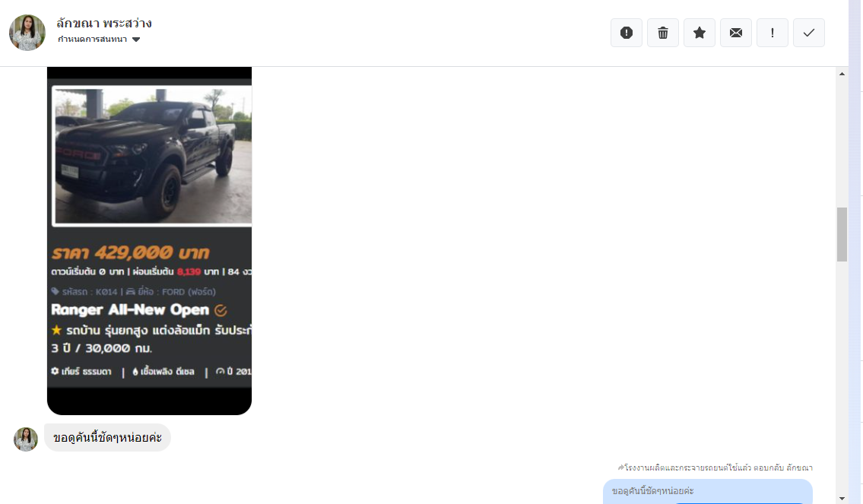
Task: Flag conversation with exclamation mark button
Action: coord(773,33)
